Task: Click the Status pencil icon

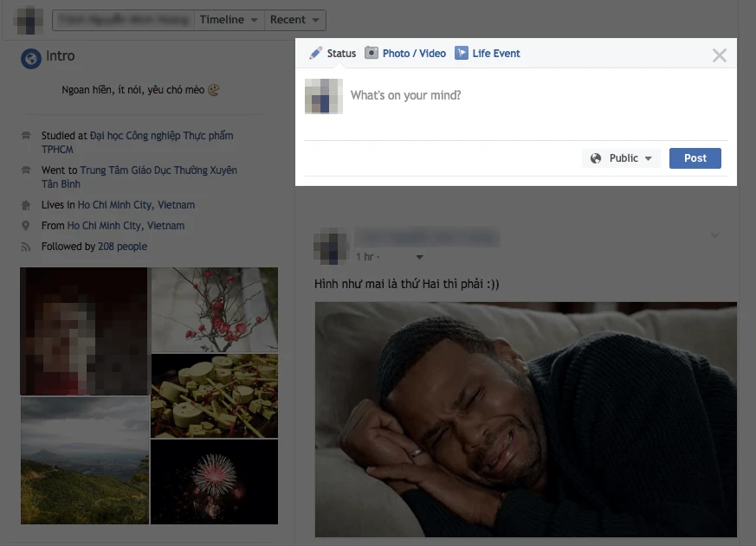Action: pos(316,54)
